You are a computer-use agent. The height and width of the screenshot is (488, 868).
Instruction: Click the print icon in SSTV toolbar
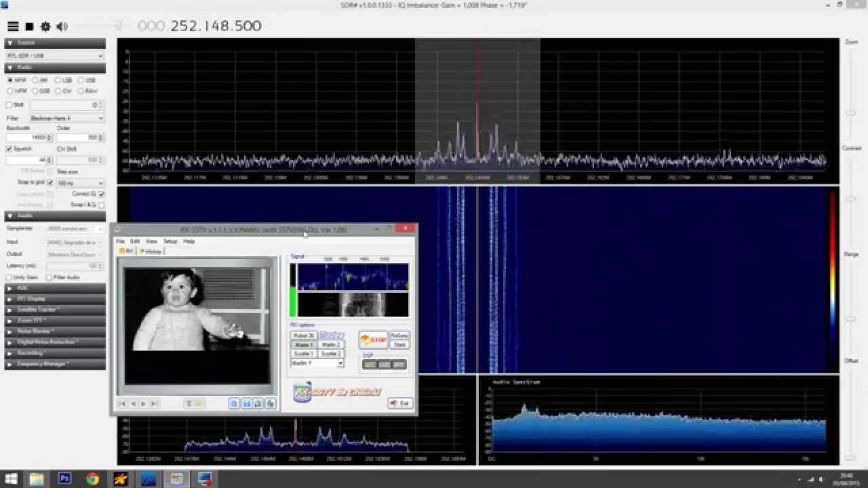tap(270, 403)
